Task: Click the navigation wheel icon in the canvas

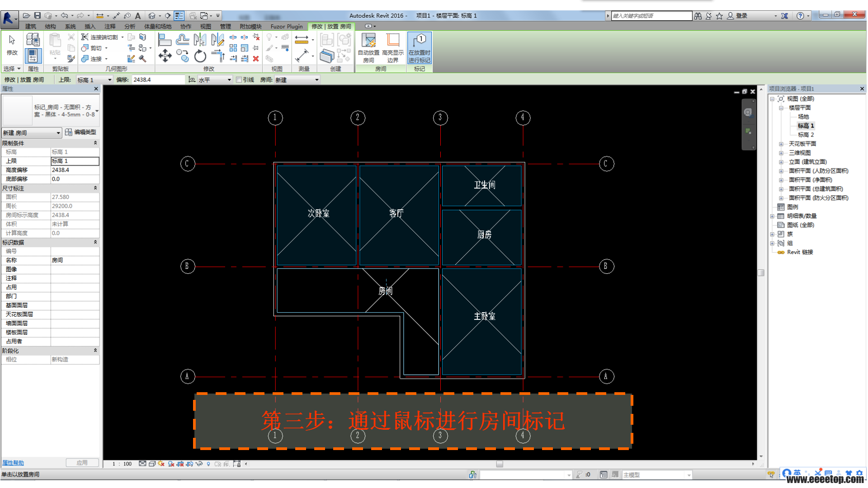Action: click(748, 113)
